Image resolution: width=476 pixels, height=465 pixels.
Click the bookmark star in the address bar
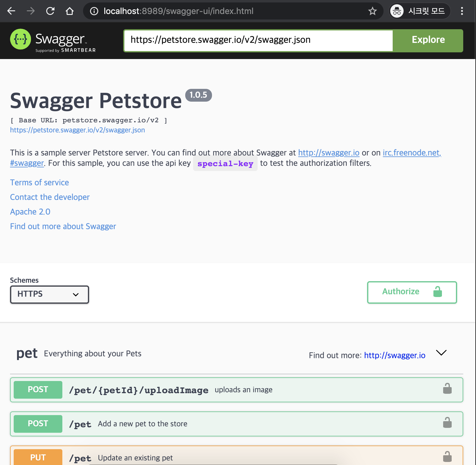click(372, 11)
